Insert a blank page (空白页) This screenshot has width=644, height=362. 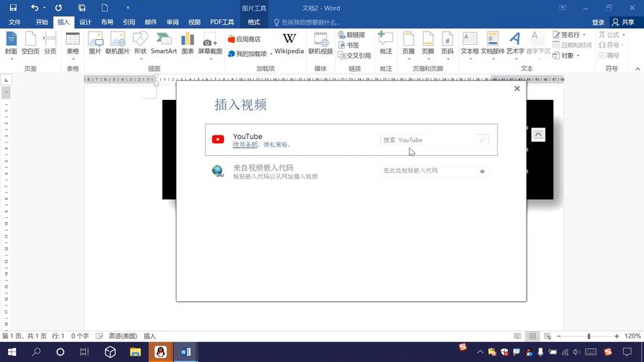click(x=30, y=44)
